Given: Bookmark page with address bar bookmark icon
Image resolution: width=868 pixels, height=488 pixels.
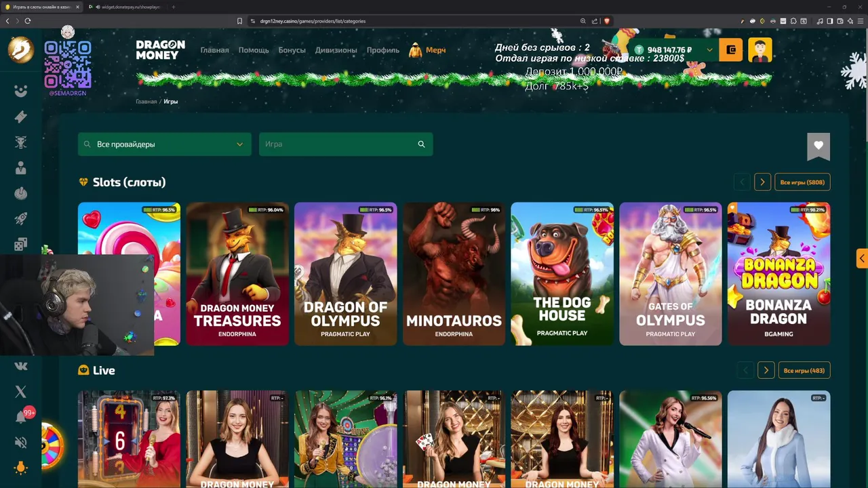Looking at the screenshot, I should (239, 21).
